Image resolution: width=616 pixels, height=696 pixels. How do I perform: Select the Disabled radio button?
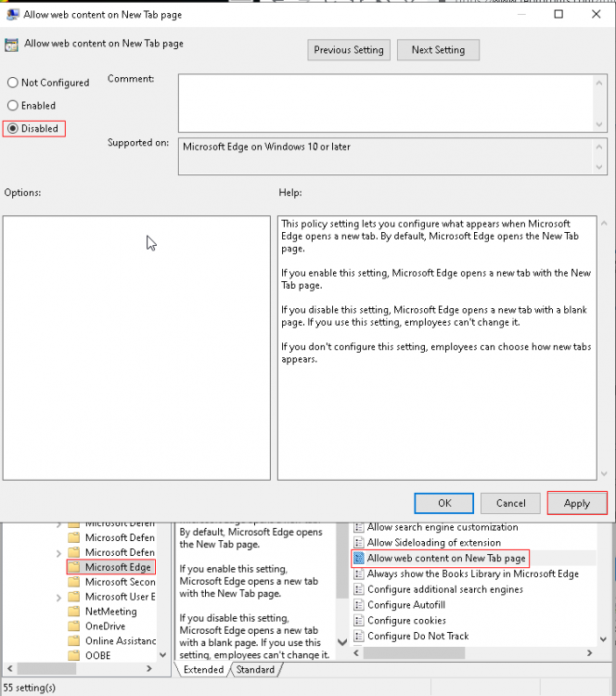13,129
